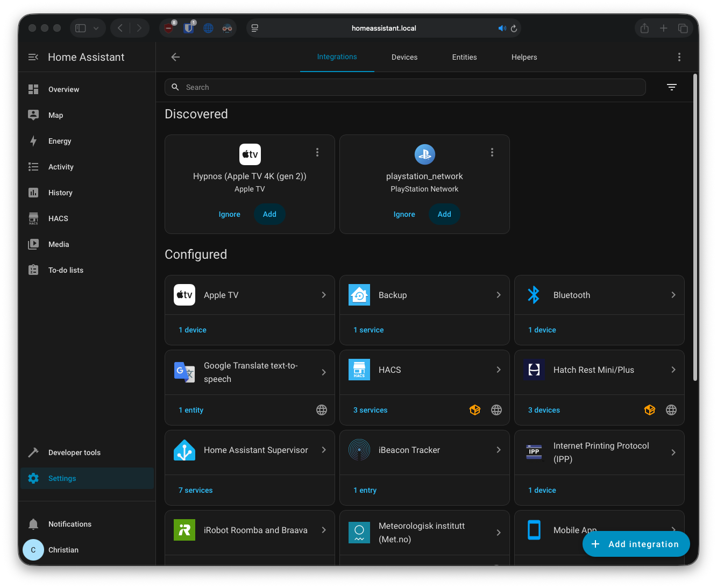Open the Bluetooth integration icon
Viewport: 717px width, 588px height.
pos(534,295)
